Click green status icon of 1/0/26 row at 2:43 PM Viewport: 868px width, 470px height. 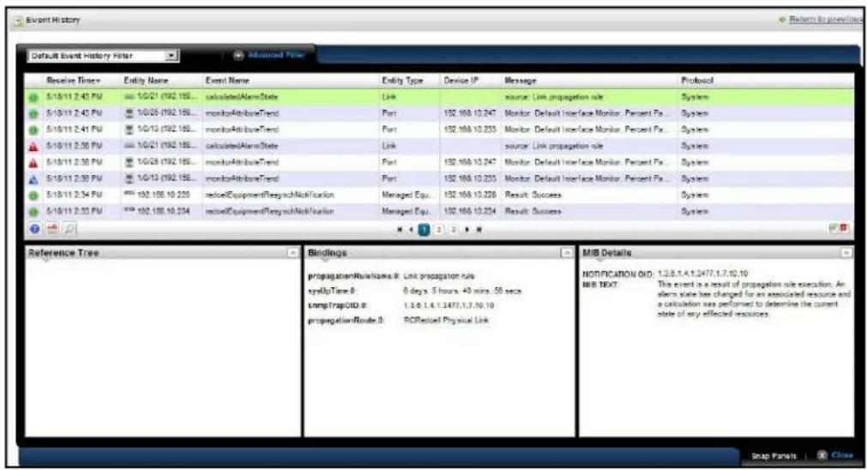point(33,114)
